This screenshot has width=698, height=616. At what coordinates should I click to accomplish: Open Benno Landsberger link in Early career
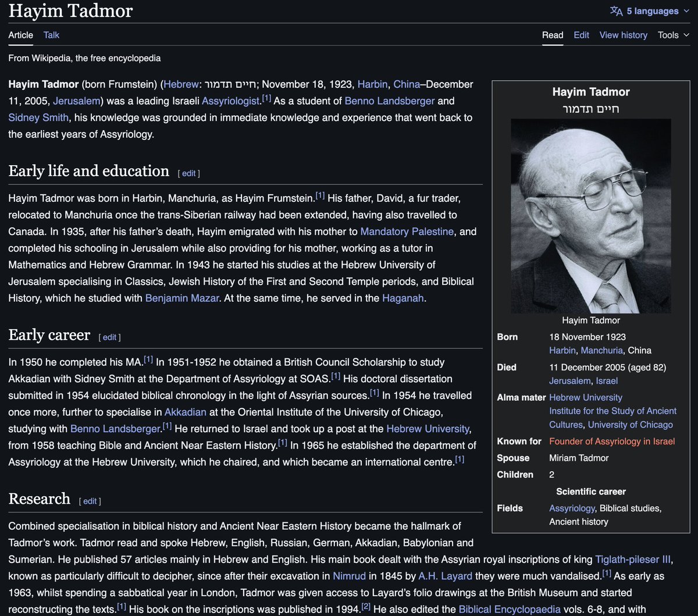(116, 429)
